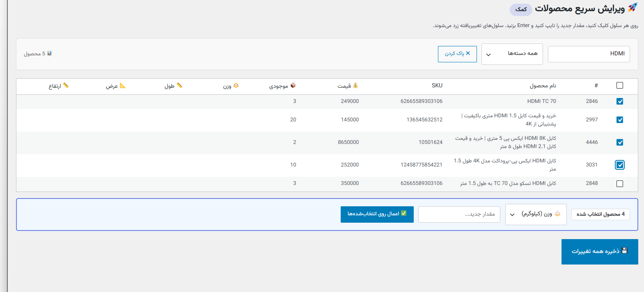Image resolution: width=644 pixels, height=292 pixels.
Task: Click the price cell 145000
Action: click(x=350, y=120)
